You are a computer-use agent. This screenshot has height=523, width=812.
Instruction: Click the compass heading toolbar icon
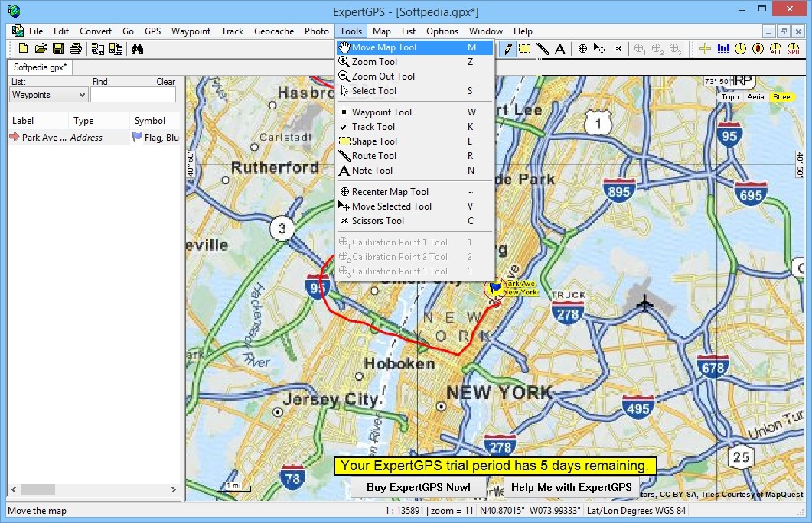(x=758, y=49)
